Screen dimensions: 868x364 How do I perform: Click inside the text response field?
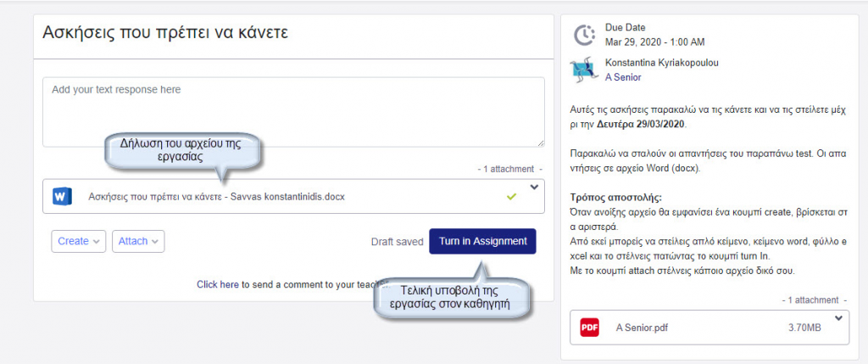[x=293, y=112]
